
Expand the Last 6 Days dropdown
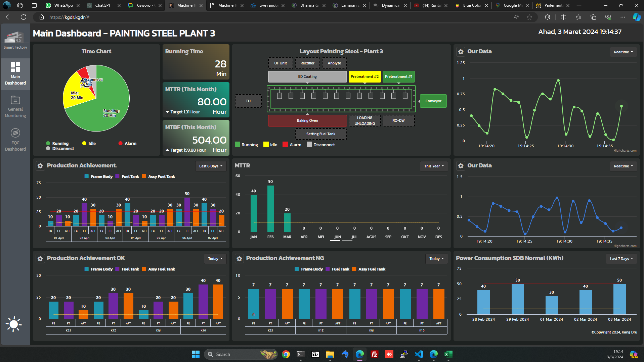tap(211, 166)
